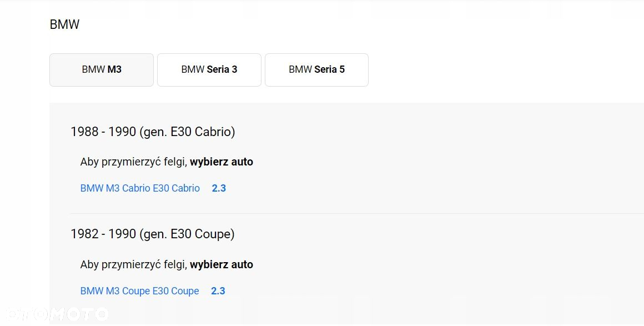The width and height of the screenshot is (644, 326).
Task: Click bold 'wybierz auto' text in Cabrio section
Action: 222,162
